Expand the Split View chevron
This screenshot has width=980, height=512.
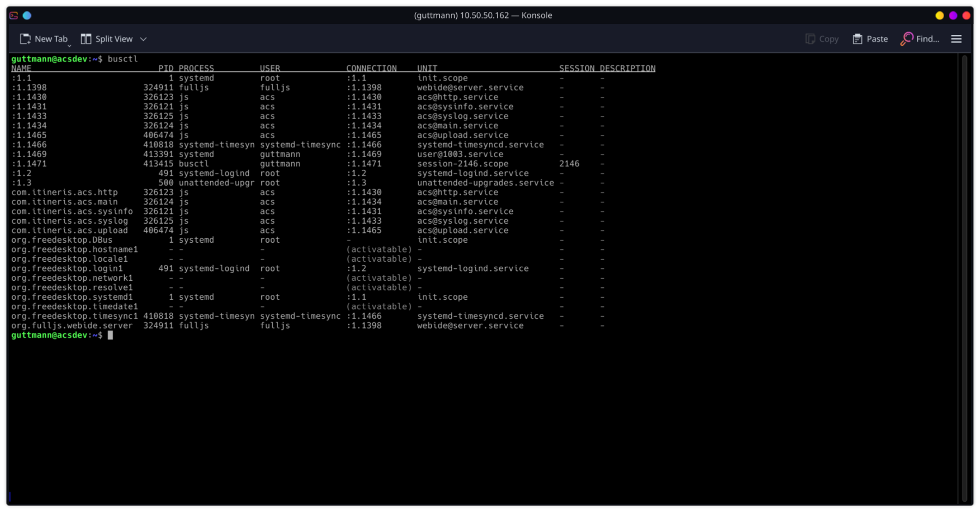coord(143,39)
